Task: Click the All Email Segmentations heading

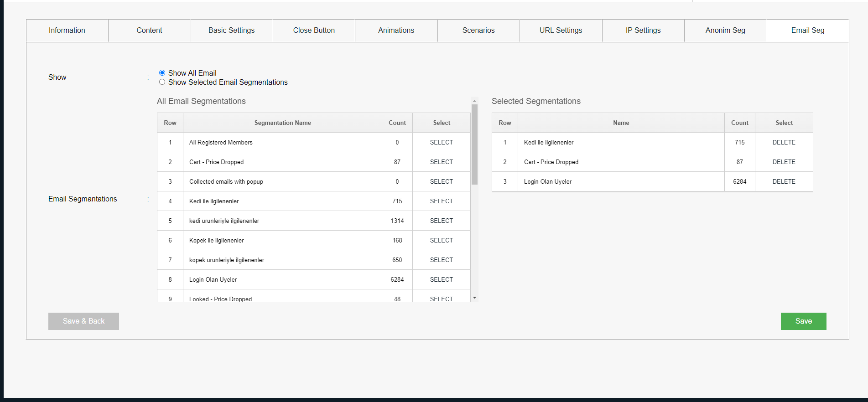Action: pyautogui.click(x=201, y=101)
